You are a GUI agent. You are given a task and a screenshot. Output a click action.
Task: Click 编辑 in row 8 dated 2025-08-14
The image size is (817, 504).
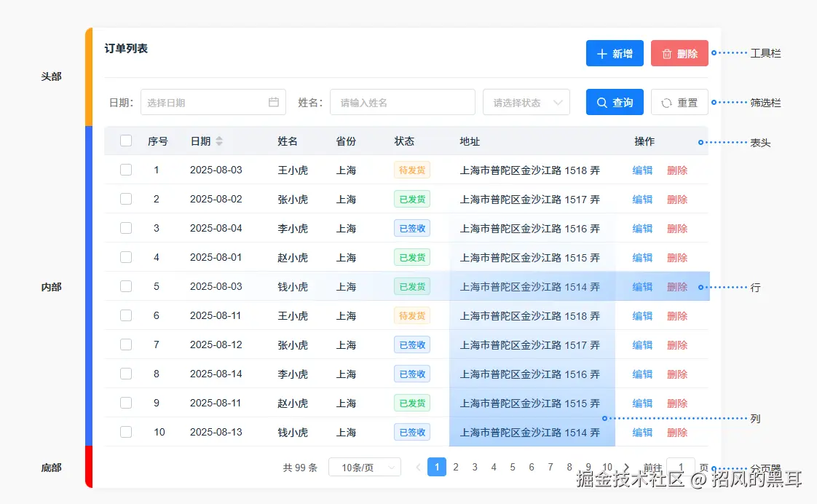pyautogui.click(x=642, y=374)
